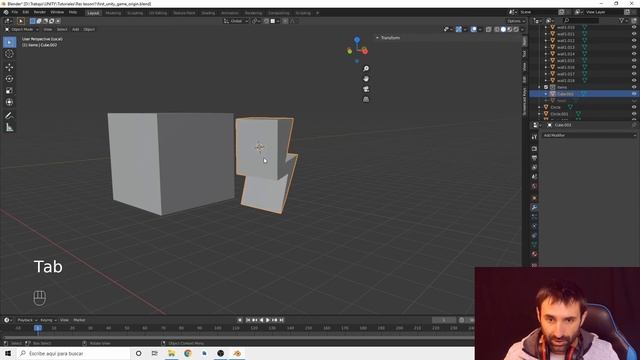Click Blender icon on the Windows taskbar
The width and height of the screenshot is (640, 360).
(x=237, y=353)
